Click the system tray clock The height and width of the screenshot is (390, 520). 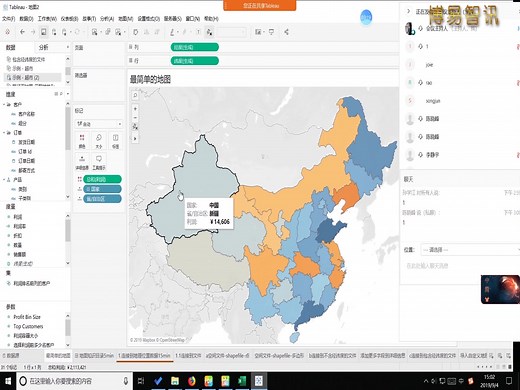pos(489,381)
